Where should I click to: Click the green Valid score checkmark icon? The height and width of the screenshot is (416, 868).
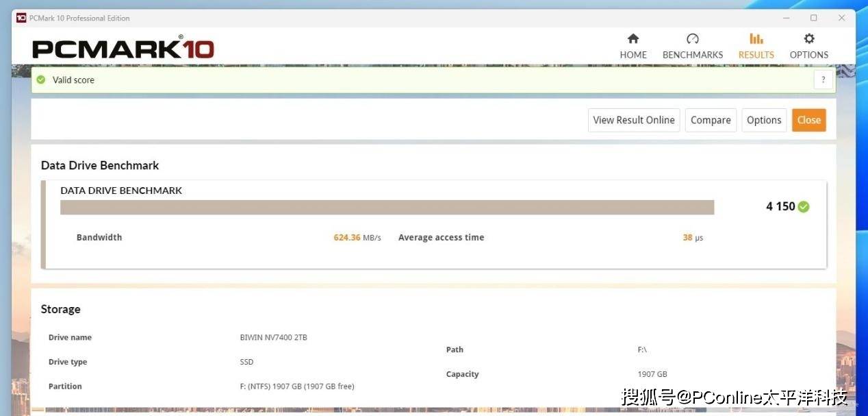click(41, 80)
